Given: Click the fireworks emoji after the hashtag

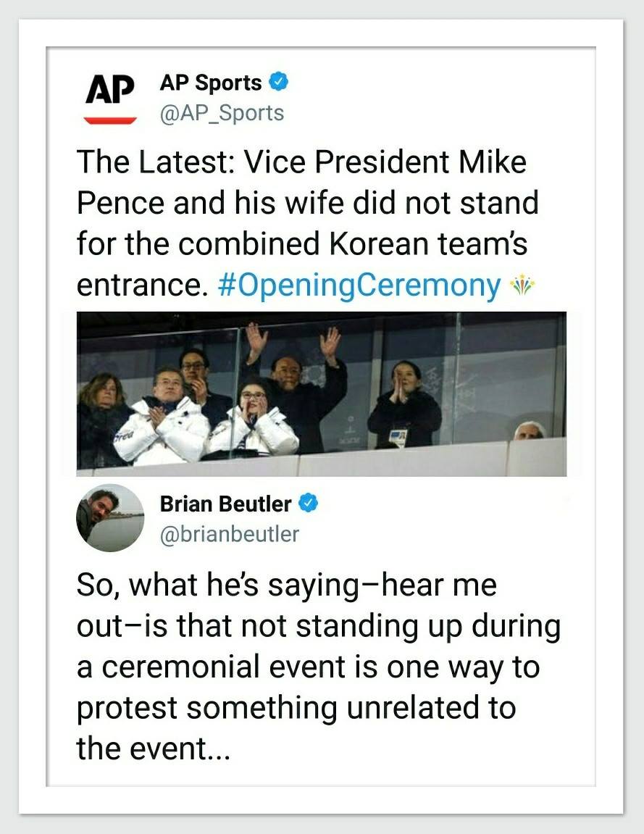Looking at the screenshot, I should pos(522,285).
